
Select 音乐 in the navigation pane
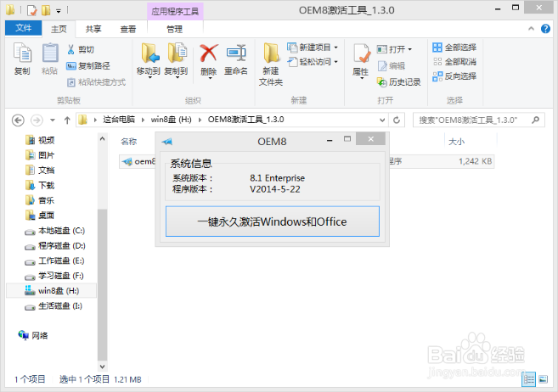click(x=40, y=200)
